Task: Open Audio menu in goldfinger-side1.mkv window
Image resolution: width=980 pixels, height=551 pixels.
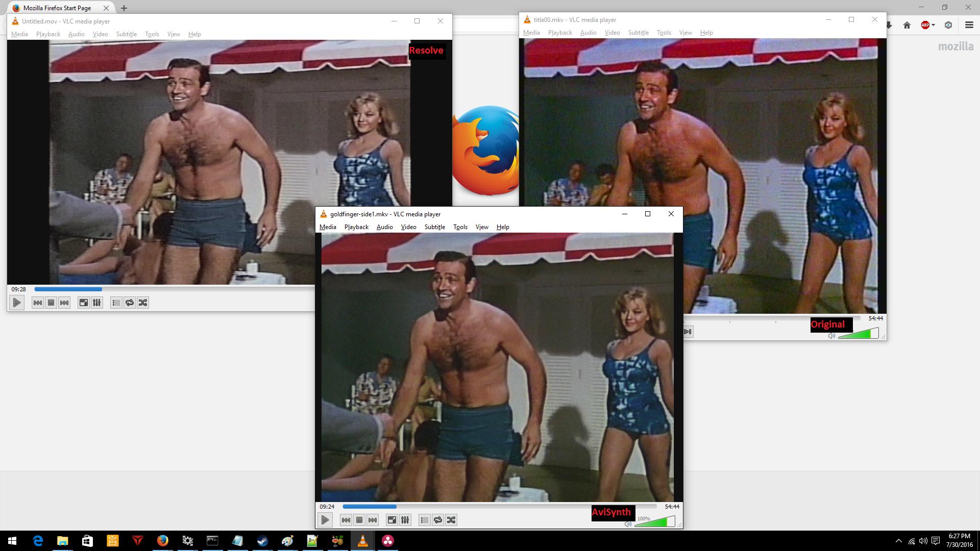Action: point(384,227)
